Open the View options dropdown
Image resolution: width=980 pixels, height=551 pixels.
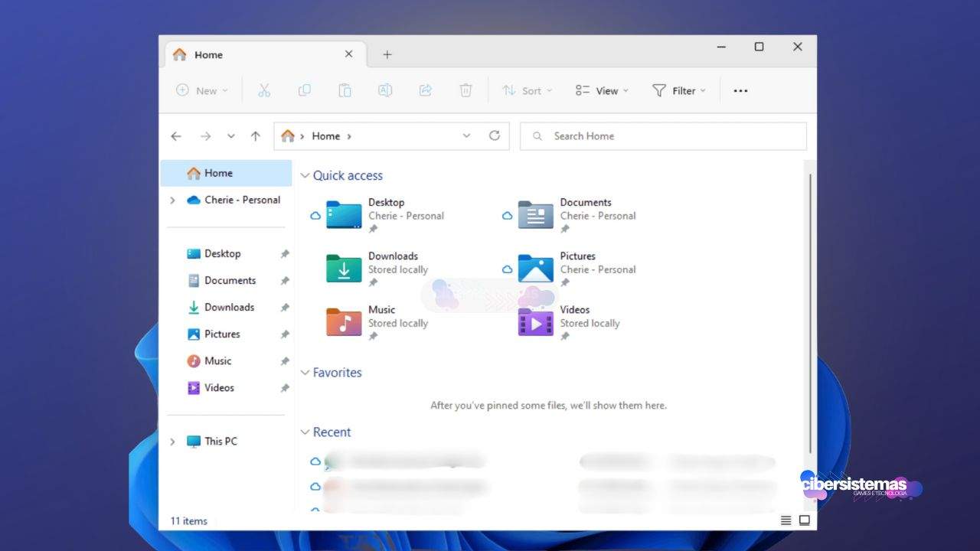[x=602, y=90]
